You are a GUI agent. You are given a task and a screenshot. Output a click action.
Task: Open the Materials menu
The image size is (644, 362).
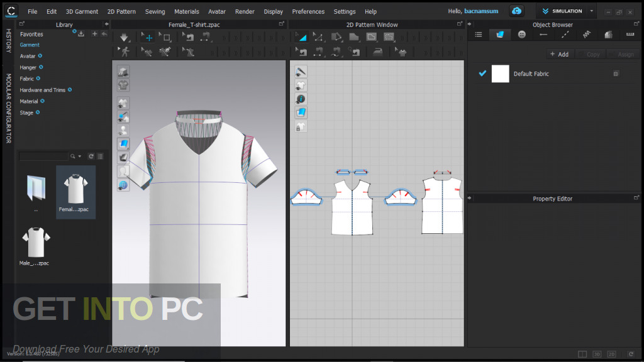(x=186, y=11)
